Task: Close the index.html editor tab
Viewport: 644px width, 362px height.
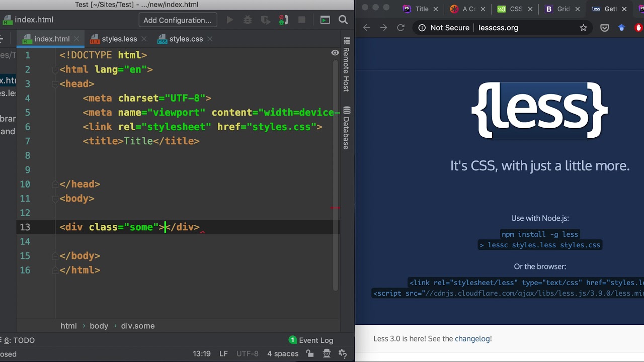Action: coord(76,39)
